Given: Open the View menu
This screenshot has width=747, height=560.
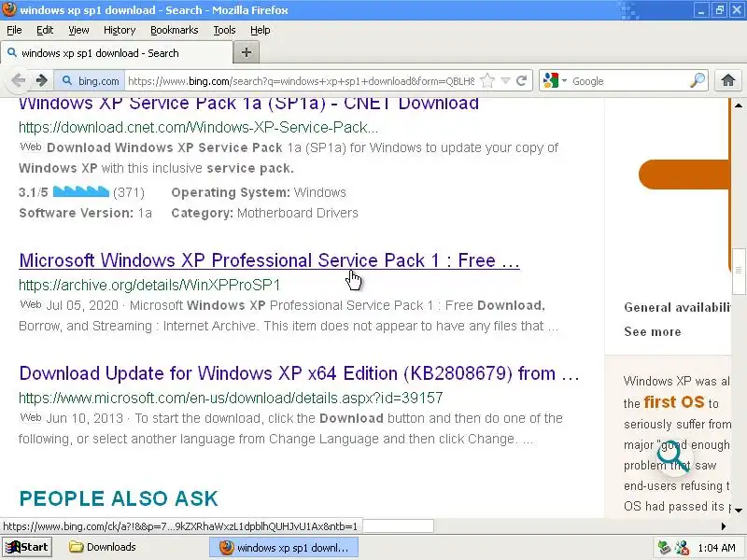Looking at the screenshot, I should pyautogui.click(x=78, y=30).
